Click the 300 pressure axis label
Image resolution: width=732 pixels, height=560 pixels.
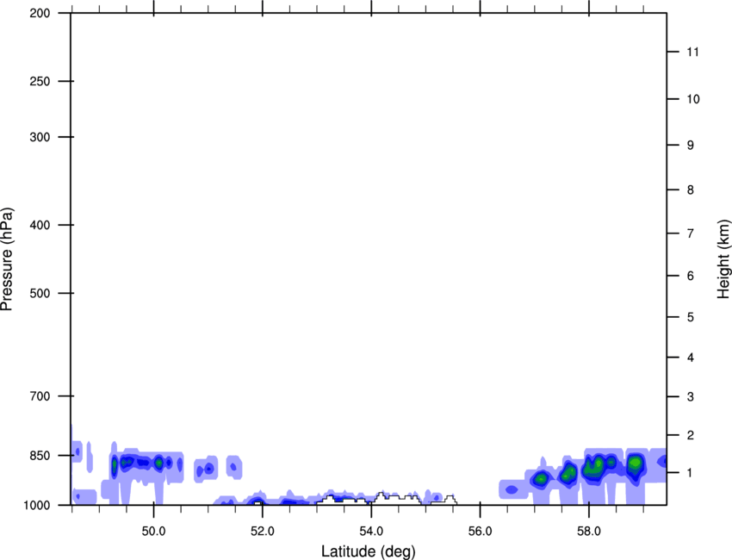tap(40, 137)
